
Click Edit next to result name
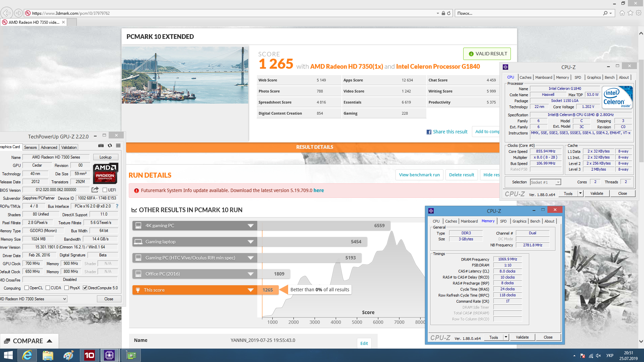(364, 343)
